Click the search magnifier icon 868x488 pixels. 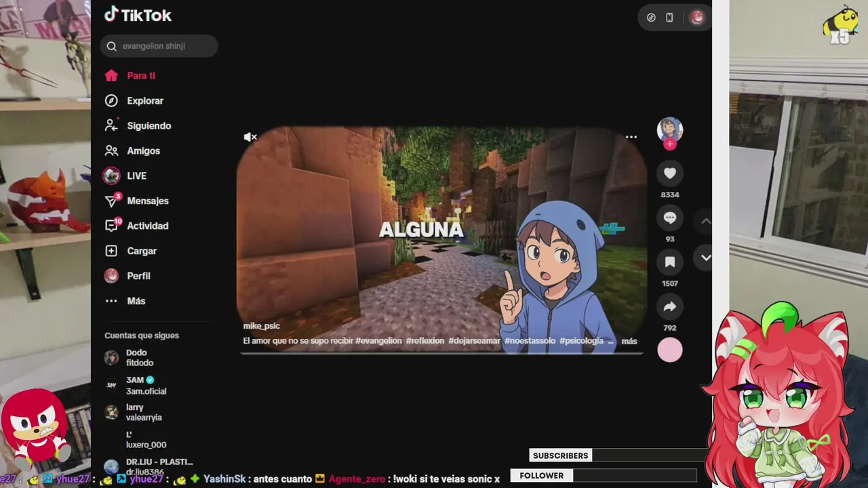(112, 46)
